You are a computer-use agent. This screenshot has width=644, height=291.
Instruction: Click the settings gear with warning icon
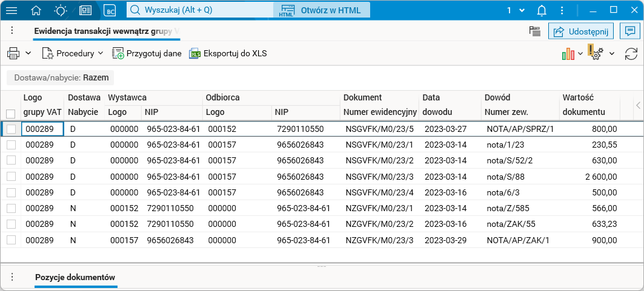(594, 53)
